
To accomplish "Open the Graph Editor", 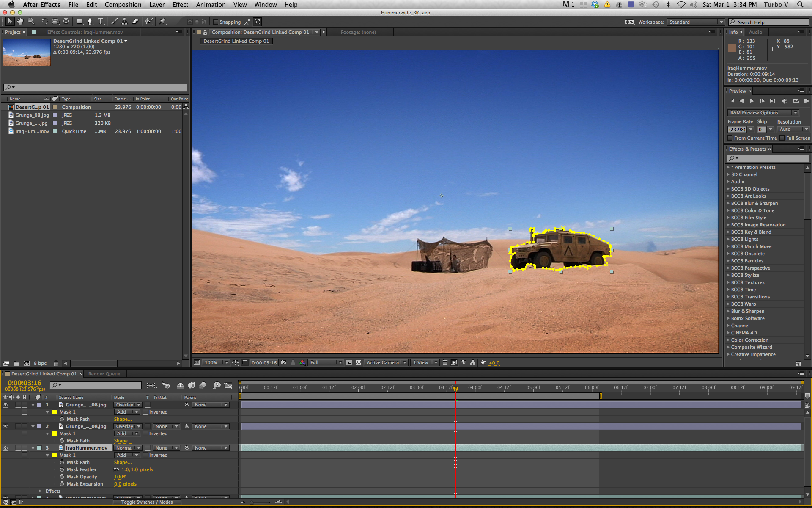I will tap(228, 386).
